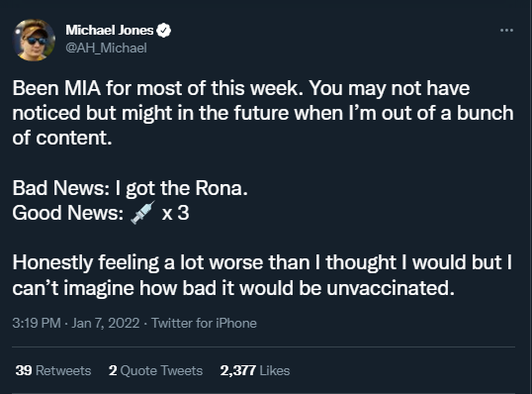Open the 2 Quote Tweets list
This screenshot has width=532, height=394.
point(155,370)
